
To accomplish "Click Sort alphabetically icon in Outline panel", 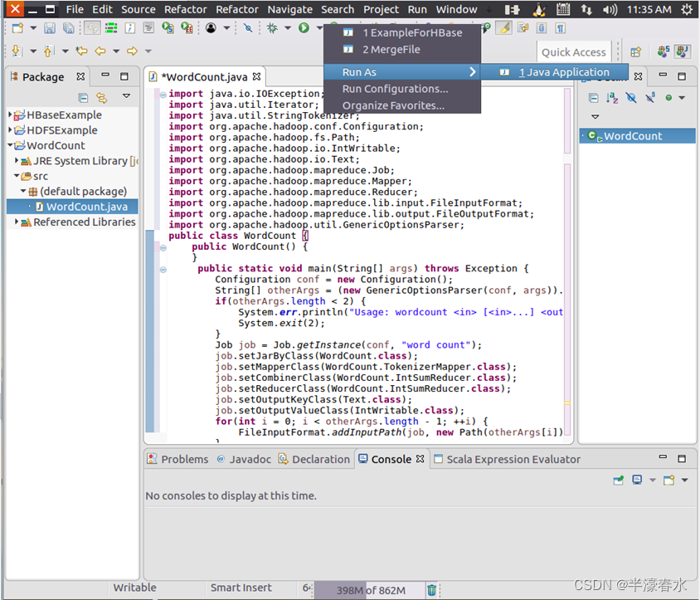I will click(612, 98).
